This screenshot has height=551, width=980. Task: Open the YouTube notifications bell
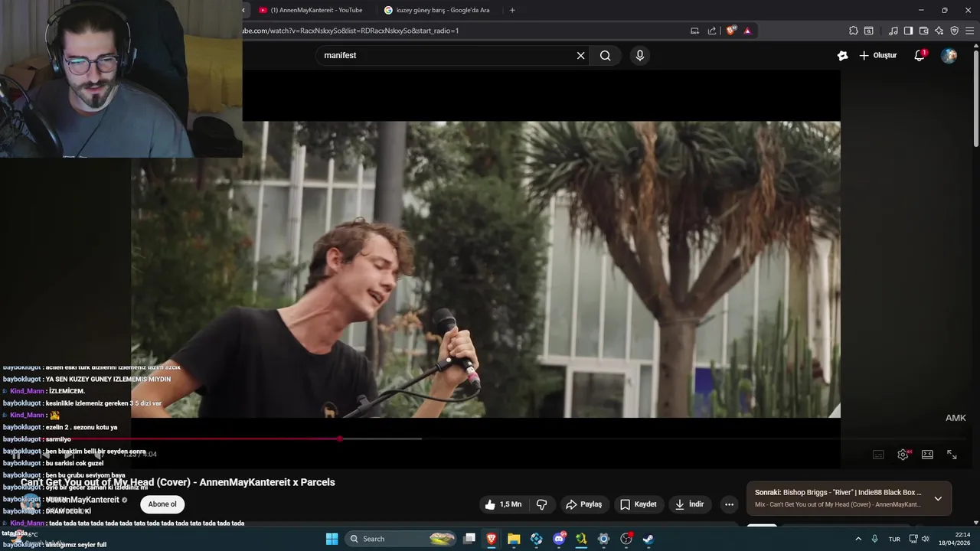click(x=920, y=55)
